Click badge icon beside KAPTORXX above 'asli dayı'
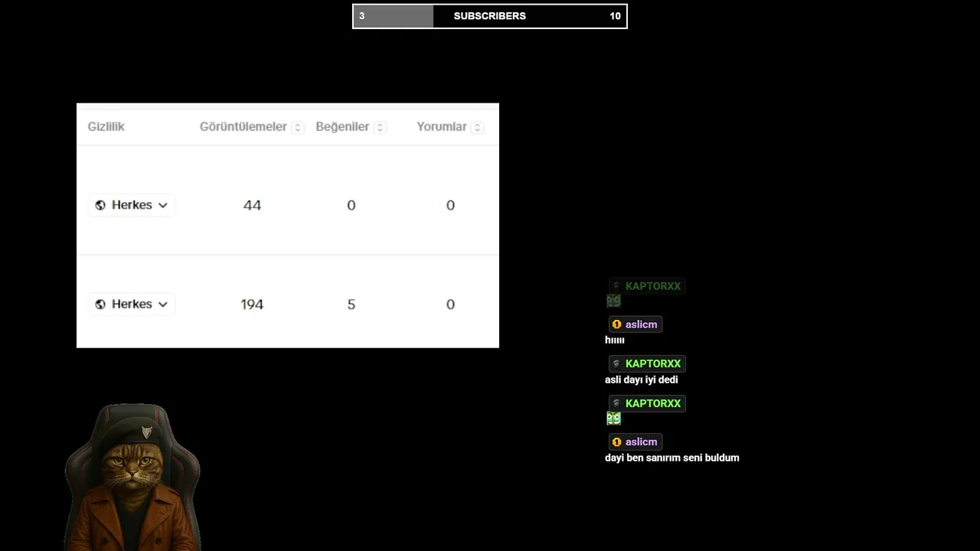Viewport: 980px width, 551px height. point(616,364)
